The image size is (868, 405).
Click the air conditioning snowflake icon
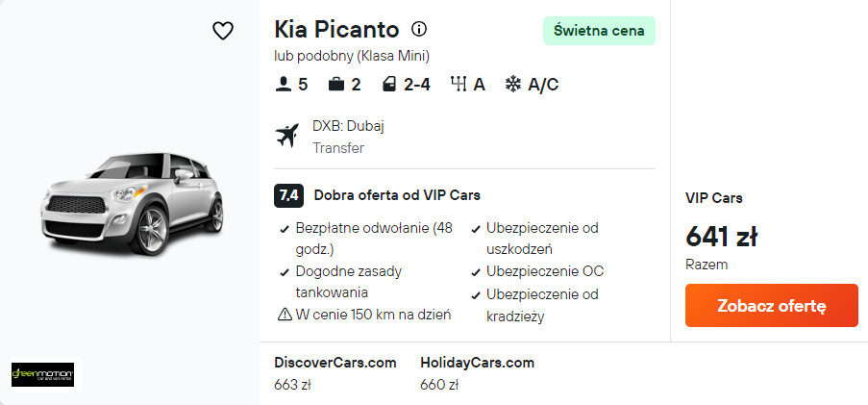(x=513, y=85)
